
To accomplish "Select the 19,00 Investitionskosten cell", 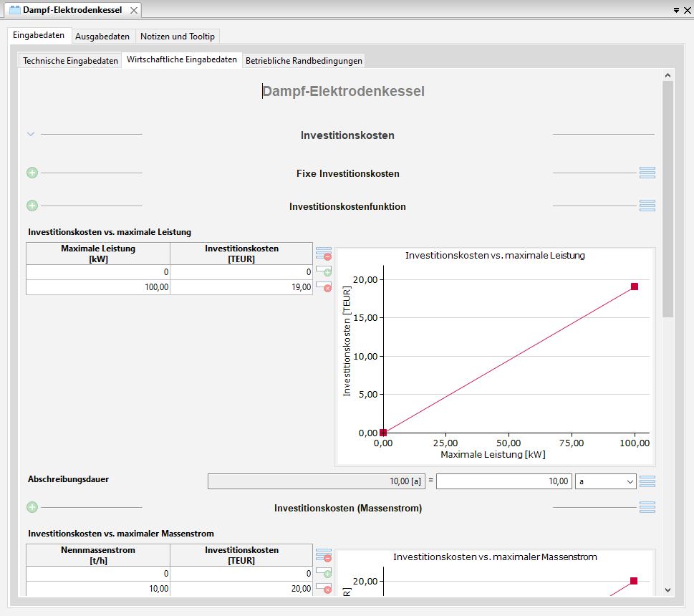I will [241, 287].
